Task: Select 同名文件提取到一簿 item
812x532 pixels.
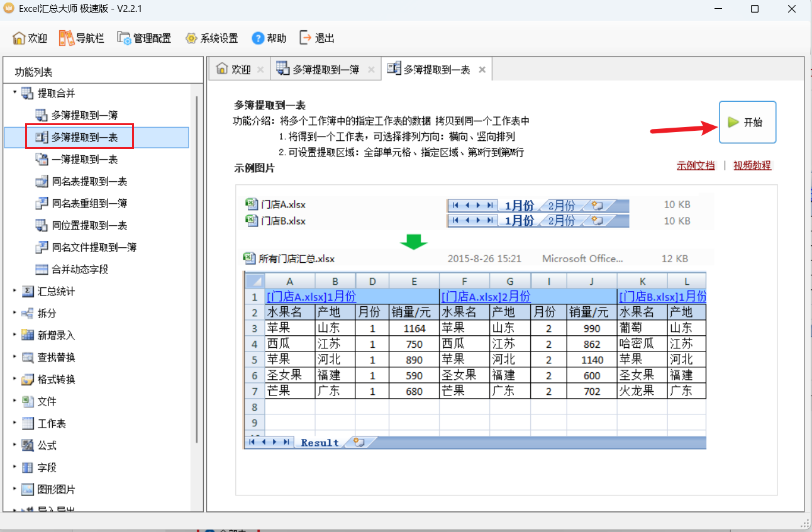Action: coord(94,248)
